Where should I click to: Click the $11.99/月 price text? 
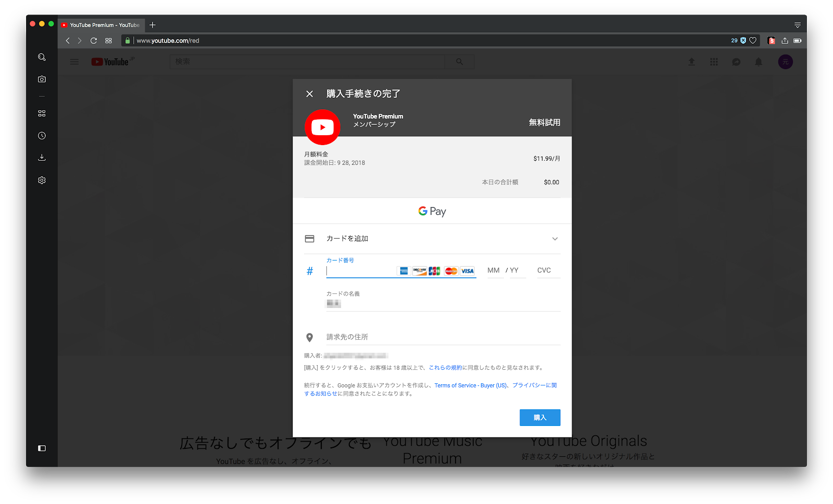pyautogui.click(x=547, y=159)
